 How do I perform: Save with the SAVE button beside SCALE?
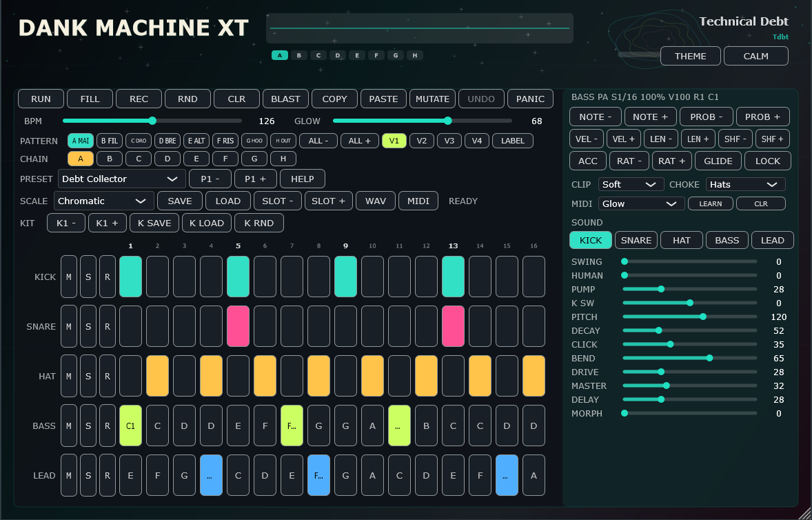tap(180, 201)
